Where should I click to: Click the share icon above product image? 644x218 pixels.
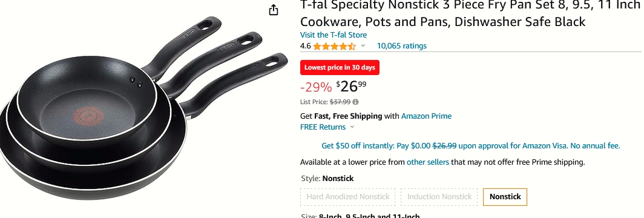tap(274, 10)
